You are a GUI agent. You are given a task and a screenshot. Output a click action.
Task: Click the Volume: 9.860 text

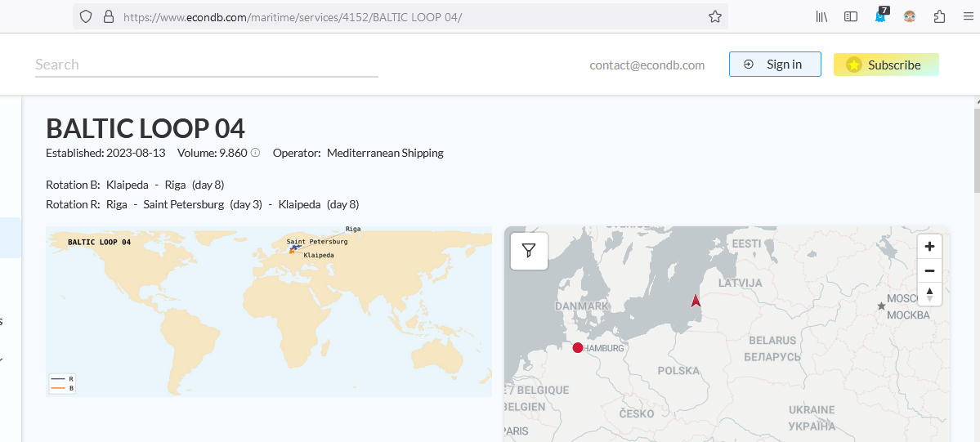click(213, 153)
